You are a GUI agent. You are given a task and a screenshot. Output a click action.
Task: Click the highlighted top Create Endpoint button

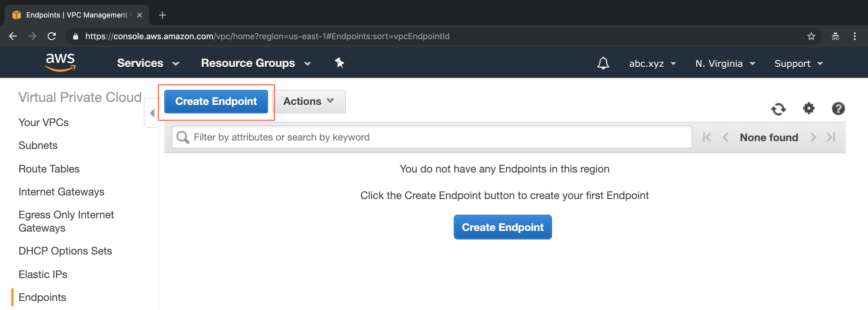point(216,101)
